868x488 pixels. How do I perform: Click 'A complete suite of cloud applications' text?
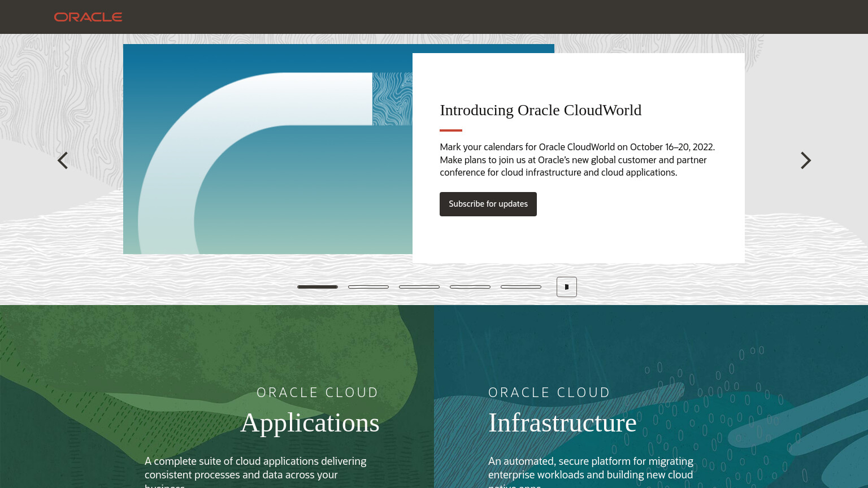point(255,473)
